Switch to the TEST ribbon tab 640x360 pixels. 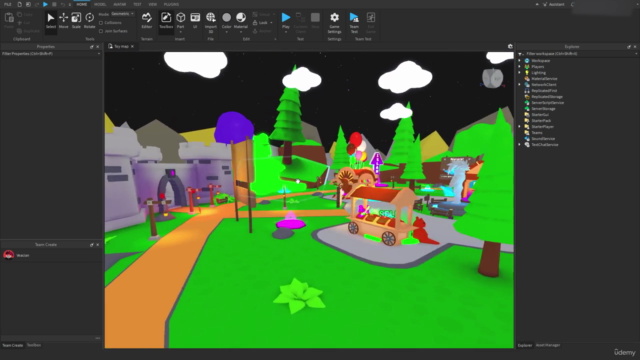coord(137,4)
